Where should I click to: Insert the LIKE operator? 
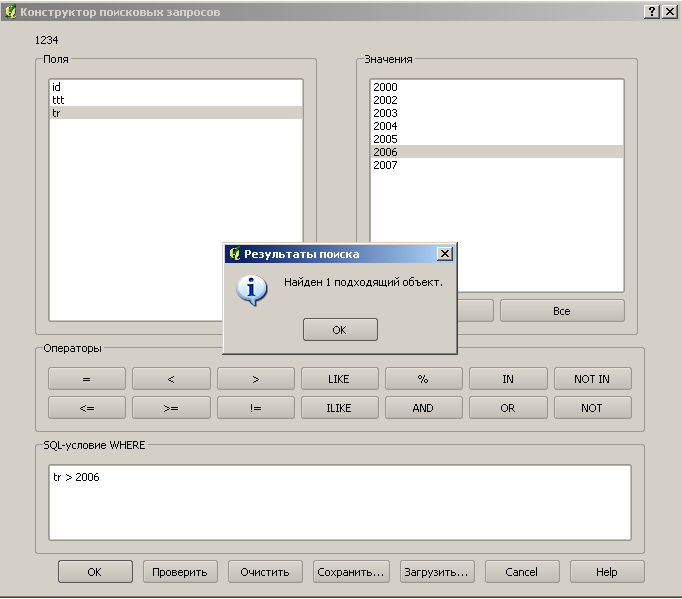click(x=339, y=379)
